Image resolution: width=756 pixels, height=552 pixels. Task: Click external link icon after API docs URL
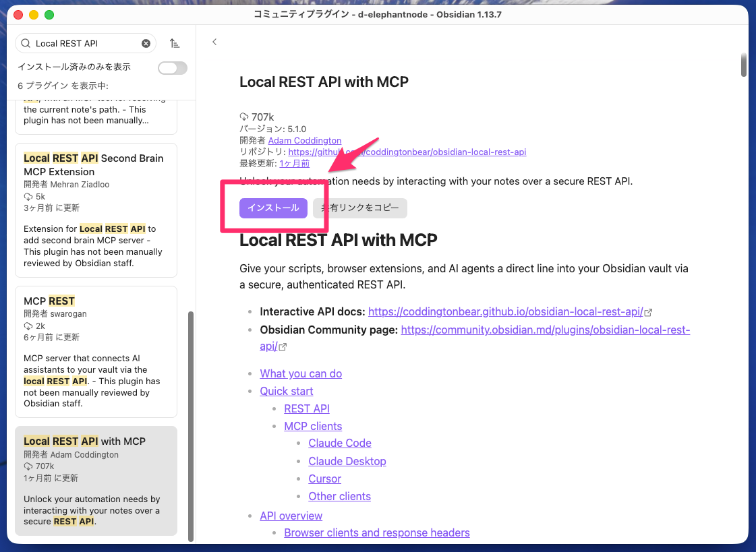click(649, 313)
